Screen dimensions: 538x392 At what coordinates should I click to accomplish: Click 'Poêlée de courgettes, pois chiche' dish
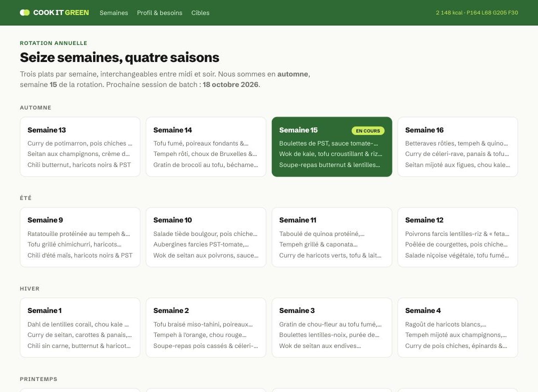tap(456, 244)
